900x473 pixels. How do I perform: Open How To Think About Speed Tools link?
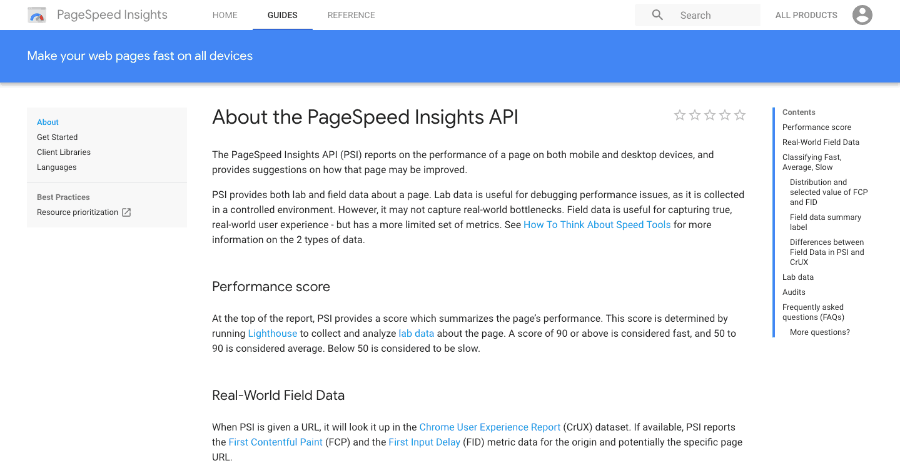597,224
